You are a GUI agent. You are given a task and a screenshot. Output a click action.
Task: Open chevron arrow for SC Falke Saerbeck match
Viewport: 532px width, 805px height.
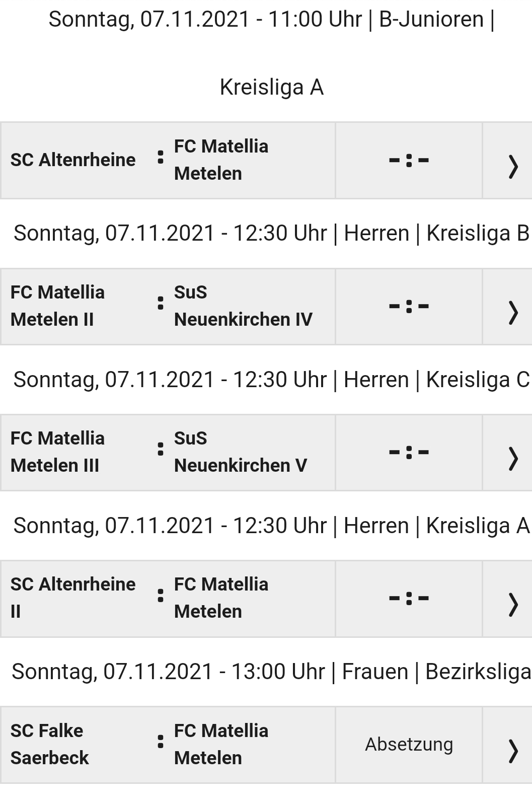tap(513, 751)
